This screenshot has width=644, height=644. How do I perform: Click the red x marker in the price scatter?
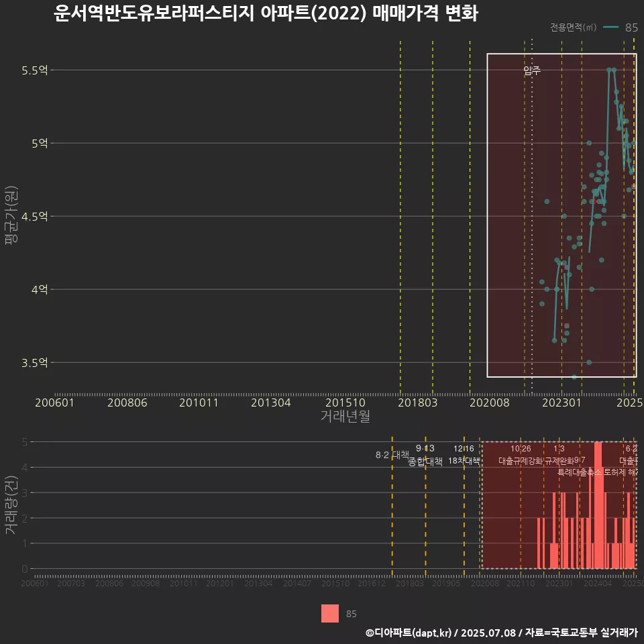click(x=596, y=201)
